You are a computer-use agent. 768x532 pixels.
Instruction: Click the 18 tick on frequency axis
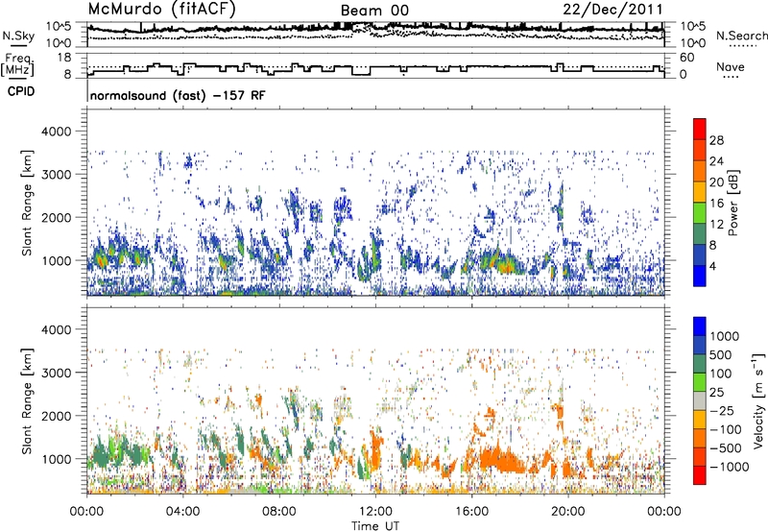64,58
